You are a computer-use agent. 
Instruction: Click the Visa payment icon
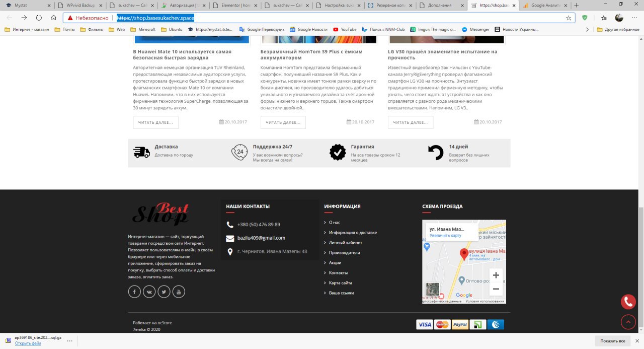(x=425, y=324)
